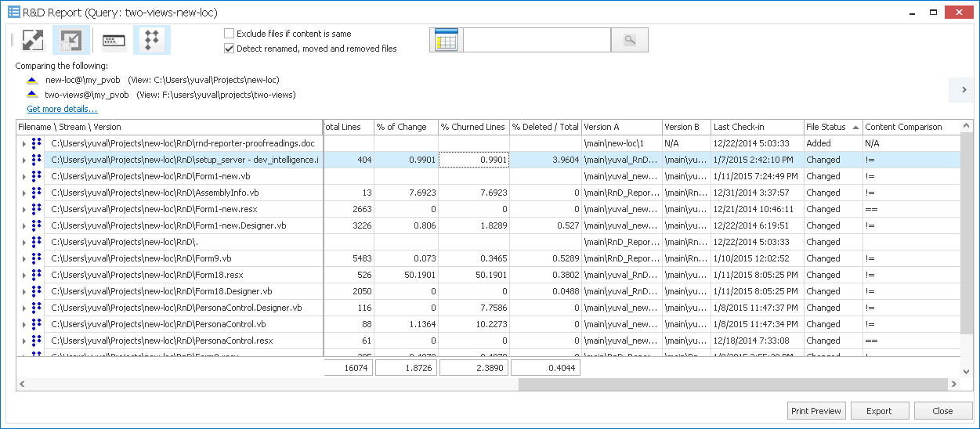
Task: Open the Get more details link
Action: tap(62, 109)
